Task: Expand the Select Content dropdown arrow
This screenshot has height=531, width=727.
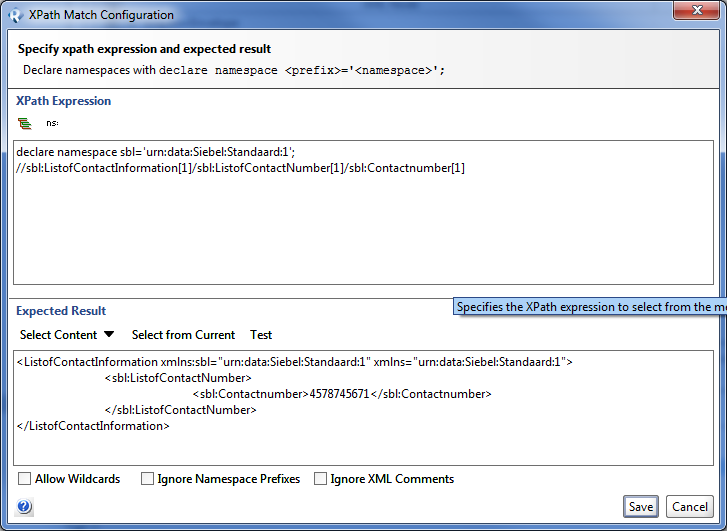Action: point(109,335)
